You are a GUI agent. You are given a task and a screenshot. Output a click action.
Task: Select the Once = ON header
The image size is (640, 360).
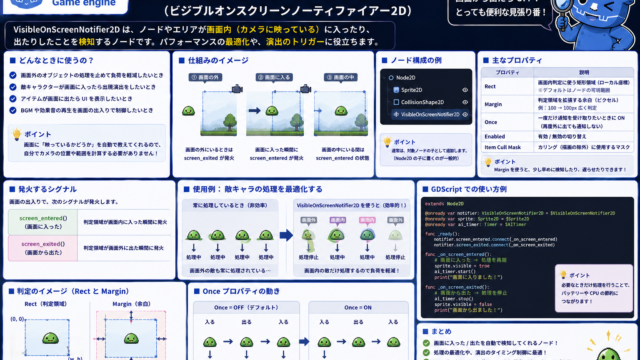(x=358, y=307)
